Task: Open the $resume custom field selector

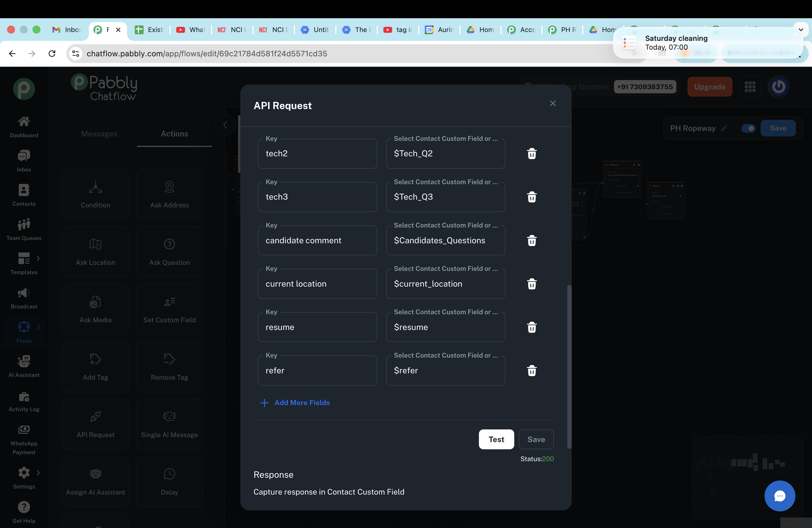Action: pos(445,327)
